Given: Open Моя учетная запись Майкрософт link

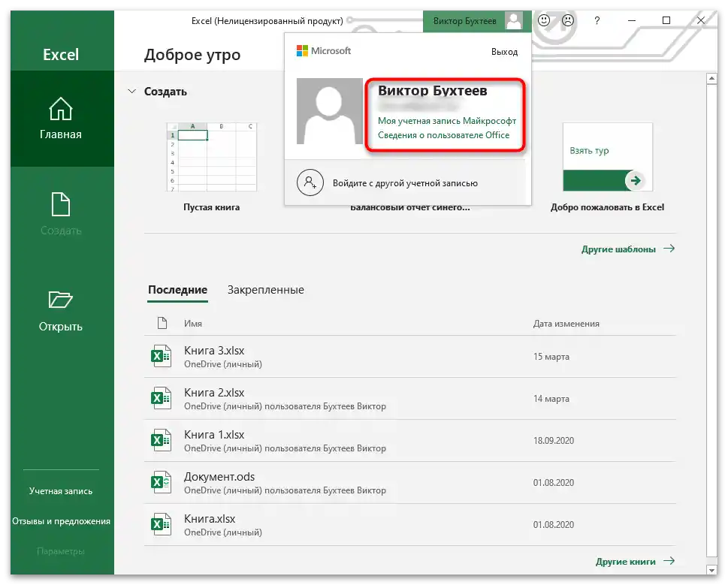Looking at the screenshot, I should (447, 121).
